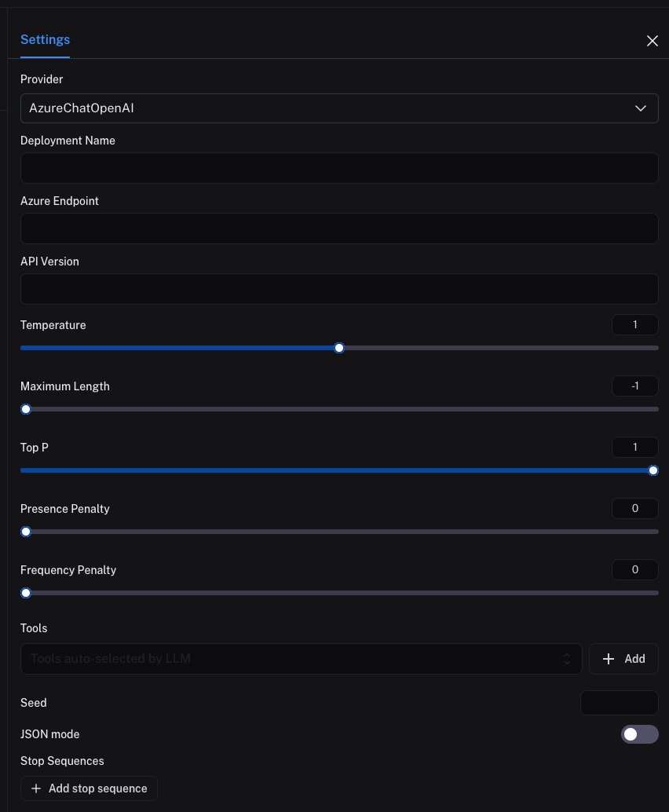Toggle JSON mode on
The width and height of the screenshot is (669, 812).
coord(639,734)
